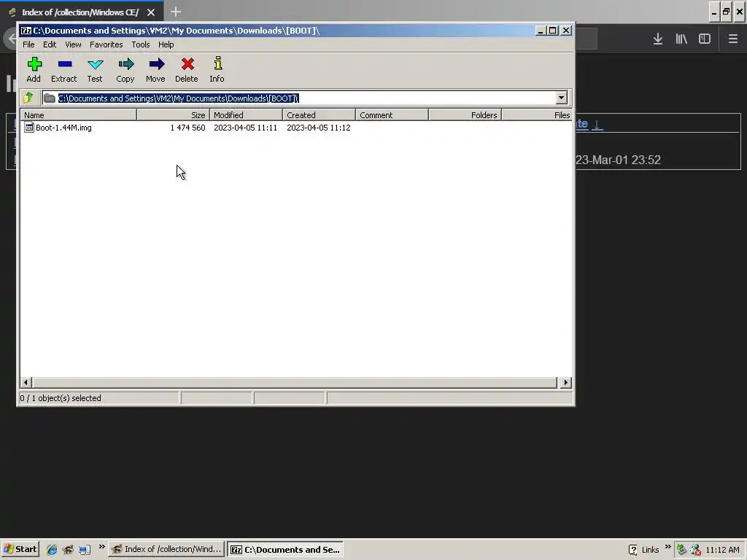Open the Tools menu
747x560 pixels.
pyautogui.click(x=141, y=44)
